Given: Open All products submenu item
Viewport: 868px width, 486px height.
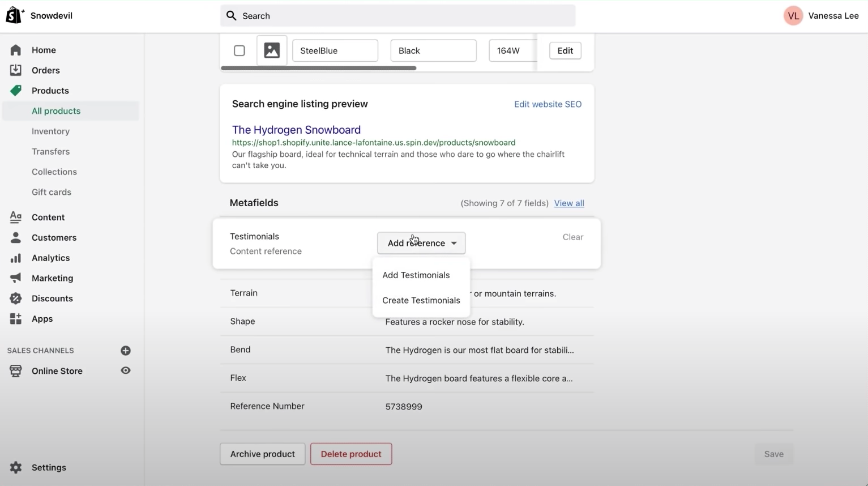Looking at the screenshot, I should [x=71, y=111].
